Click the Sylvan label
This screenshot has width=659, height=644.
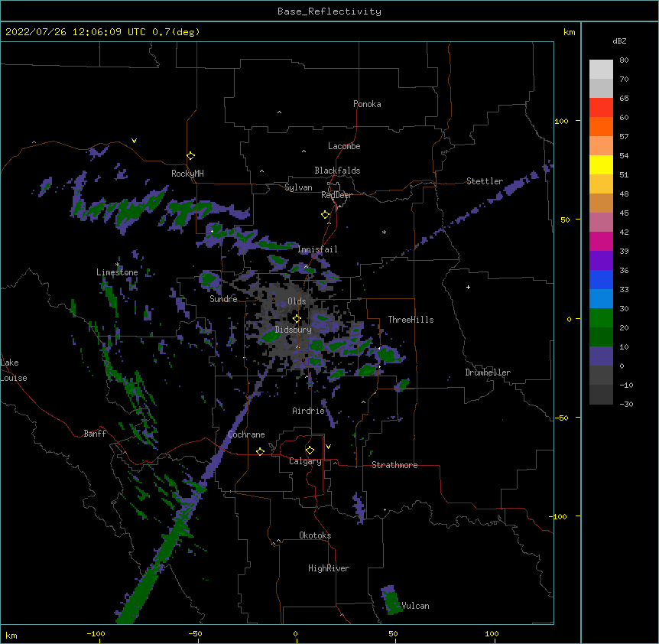click(298, 187)
